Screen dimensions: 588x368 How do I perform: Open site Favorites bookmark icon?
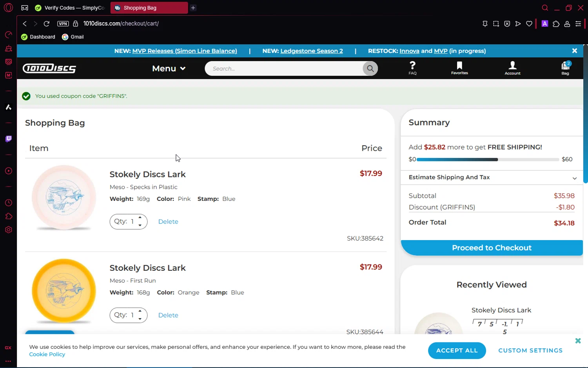pyautogui.click(x=459, y=68)
